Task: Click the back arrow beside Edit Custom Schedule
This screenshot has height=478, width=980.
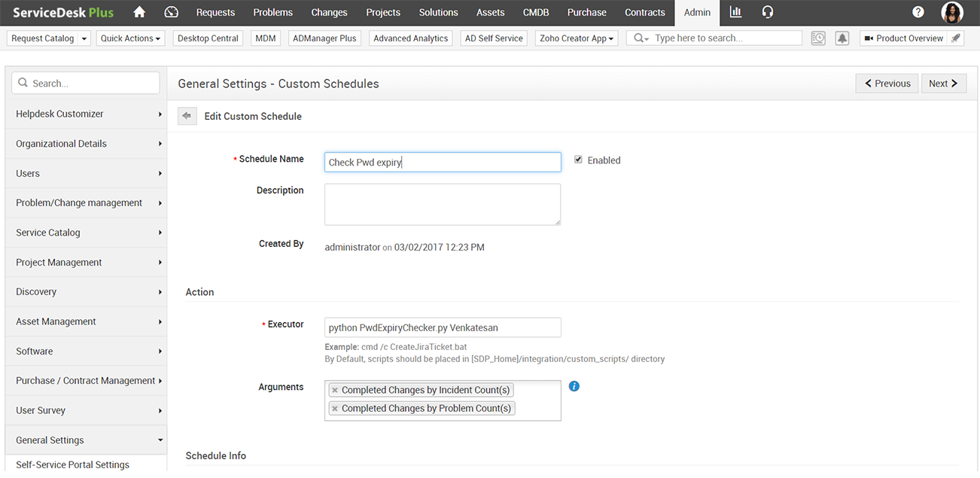Action: tap(187, 116)
